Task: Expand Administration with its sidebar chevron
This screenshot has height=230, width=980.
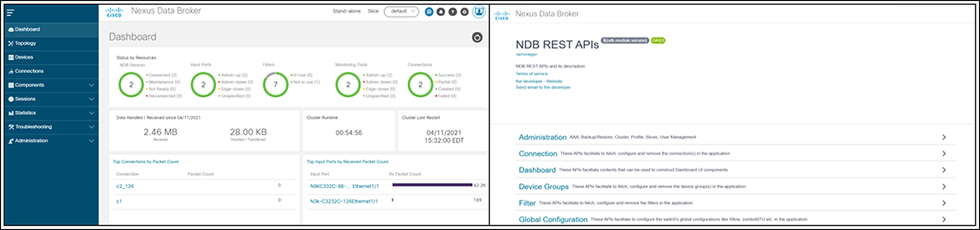Action: (91, 141)
